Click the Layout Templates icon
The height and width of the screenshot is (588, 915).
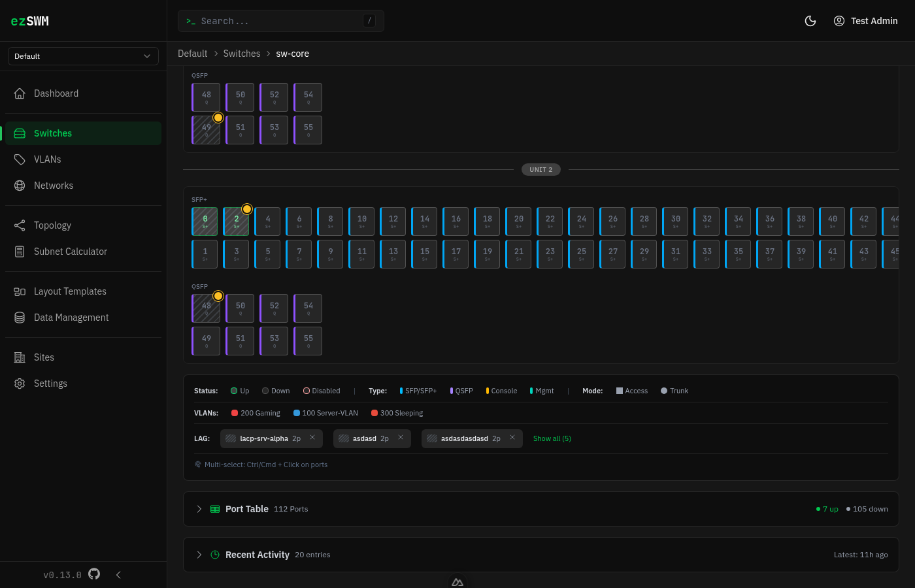point(20,291)
